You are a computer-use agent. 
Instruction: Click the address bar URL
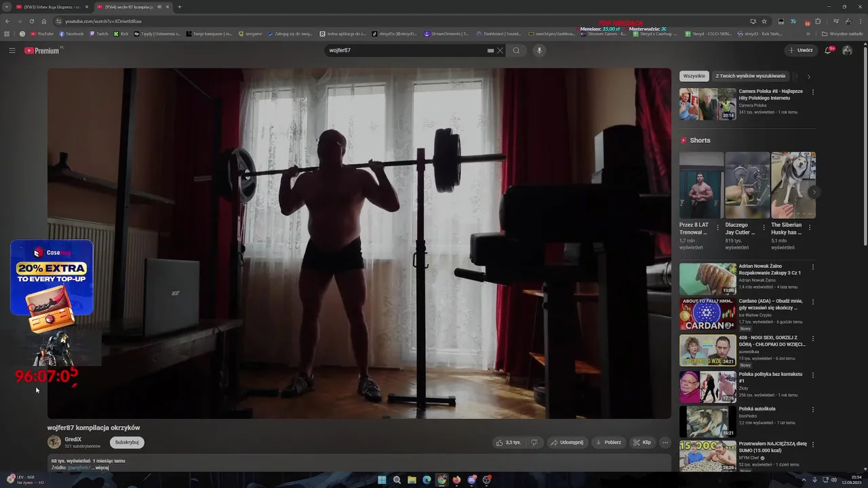click(103, 21)
